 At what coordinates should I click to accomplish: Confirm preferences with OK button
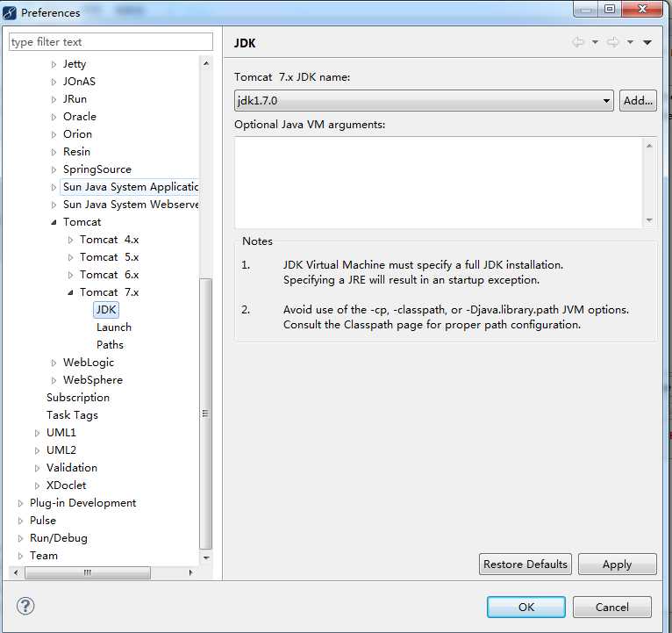525,607
